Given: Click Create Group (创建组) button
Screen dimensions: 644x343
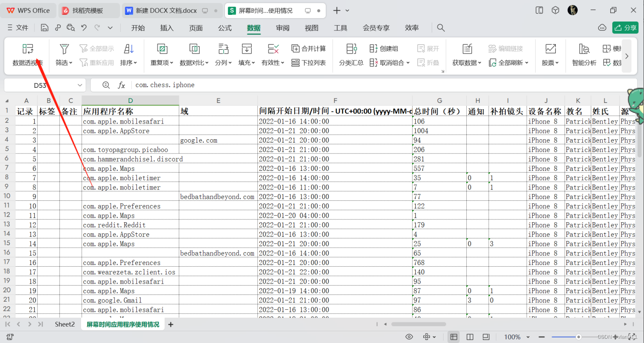Looking at the screenshot, I should pos(384,49).
